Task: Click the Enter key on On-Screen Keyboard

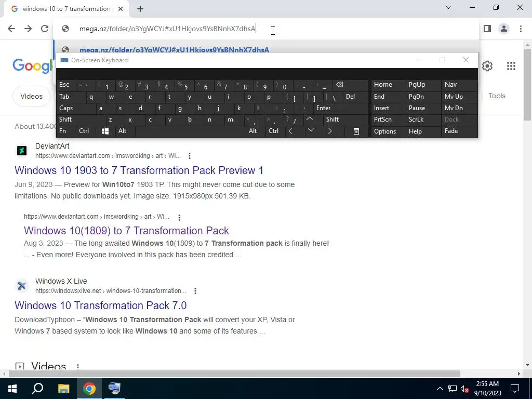Action: [x=341, y=108]
